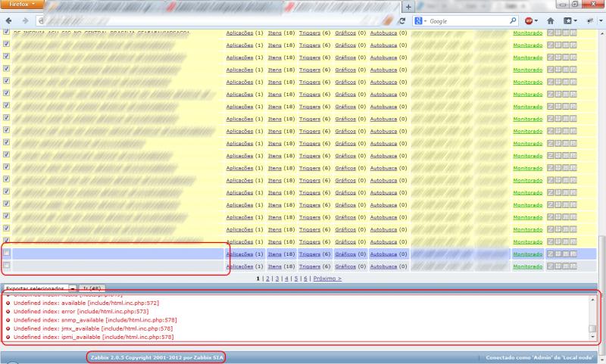The image size is (606, 364).
Task: Click IPMI availability icon in gray row
Action: coord(573,266)
